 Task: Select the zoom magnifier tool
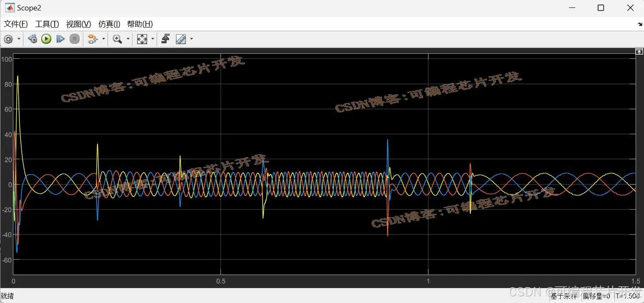[117, 39]
